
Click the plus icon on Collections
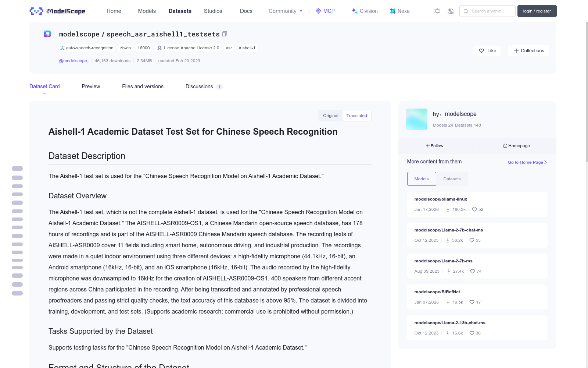(x=516, y=51)
